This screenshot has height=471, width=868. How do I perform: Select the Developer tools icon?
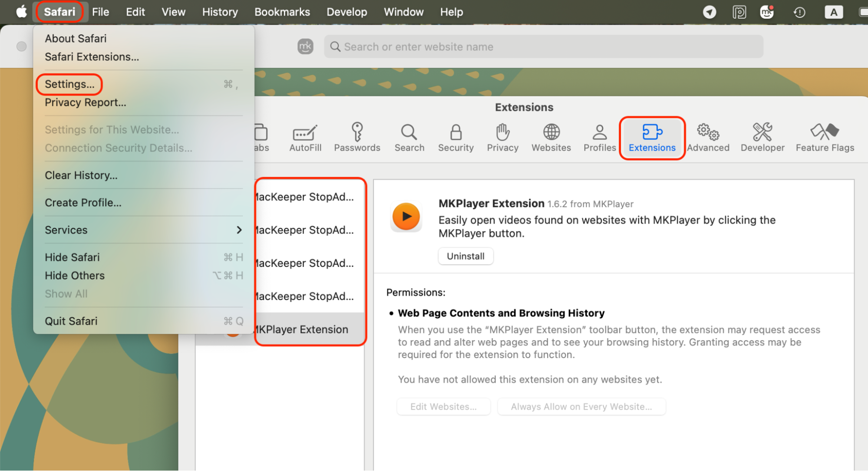point(762,137)
